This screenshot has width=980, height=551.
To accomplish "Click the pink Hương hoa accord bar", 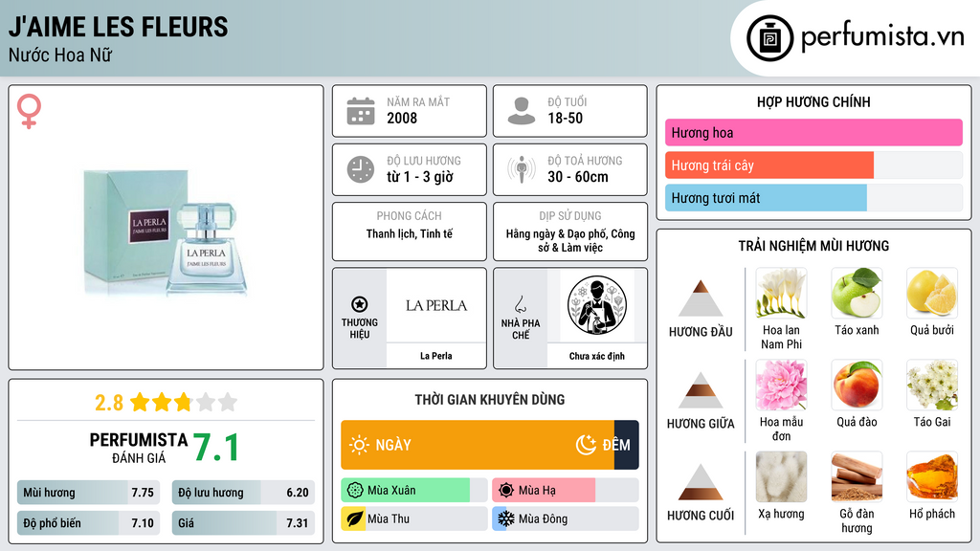I will tap(813, 132).
